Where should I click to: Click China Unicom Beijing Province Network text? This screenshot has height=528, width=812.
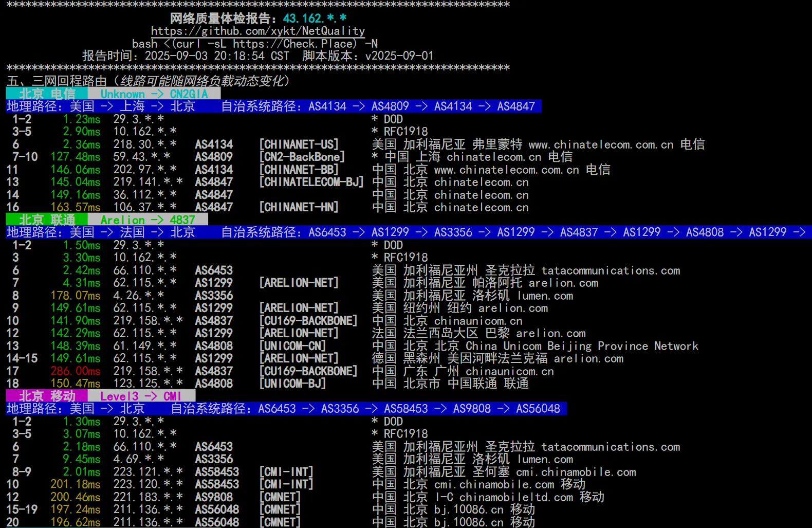tap(582, 346)
